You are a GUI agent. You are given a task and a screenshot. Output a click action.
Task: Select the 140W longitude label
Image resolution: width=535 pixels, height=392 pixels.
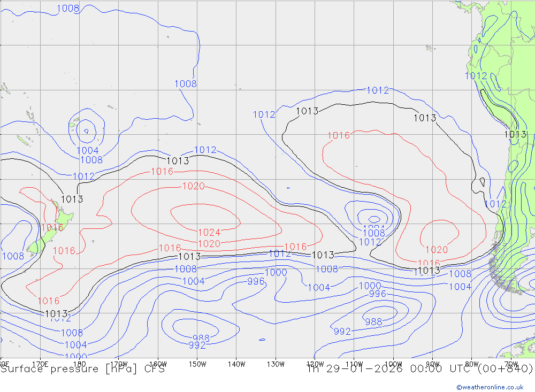[236, 364]
